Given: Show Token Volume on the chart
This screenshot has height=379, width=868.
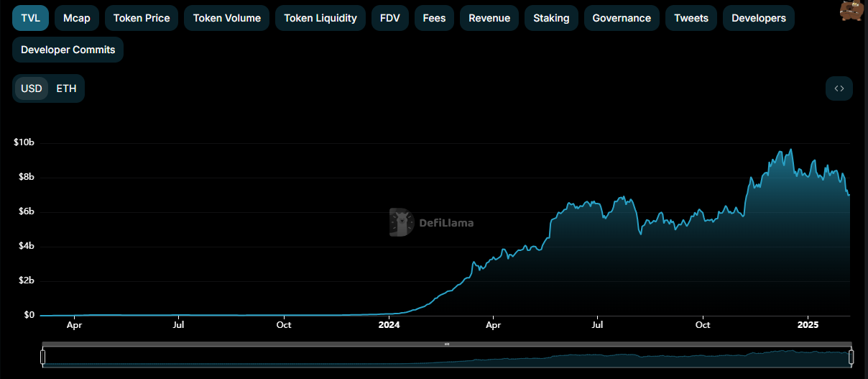Looking at the screenshot, I should (227, 18).
